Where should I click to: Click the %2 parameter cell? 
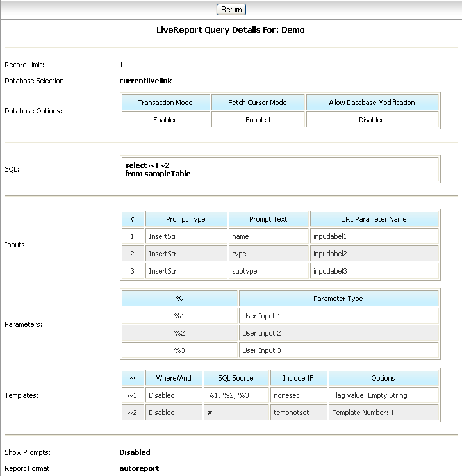tap(179, 333)
